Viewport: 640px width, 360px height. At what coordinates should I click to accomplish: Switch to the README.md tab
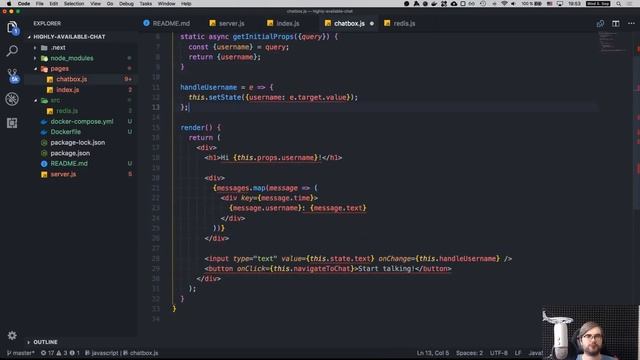(167, 24)
